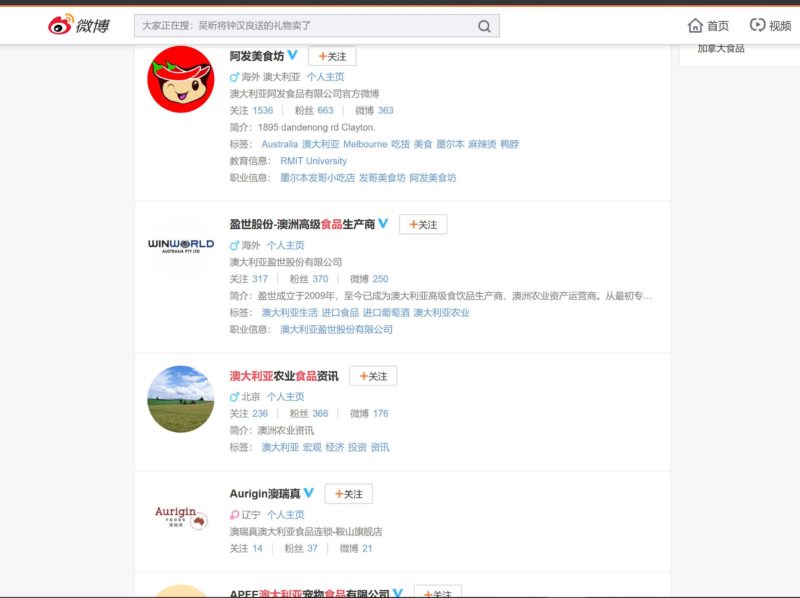Select the Australia tag
Viewport: 800px width, 598px height.
pos(280,144)
